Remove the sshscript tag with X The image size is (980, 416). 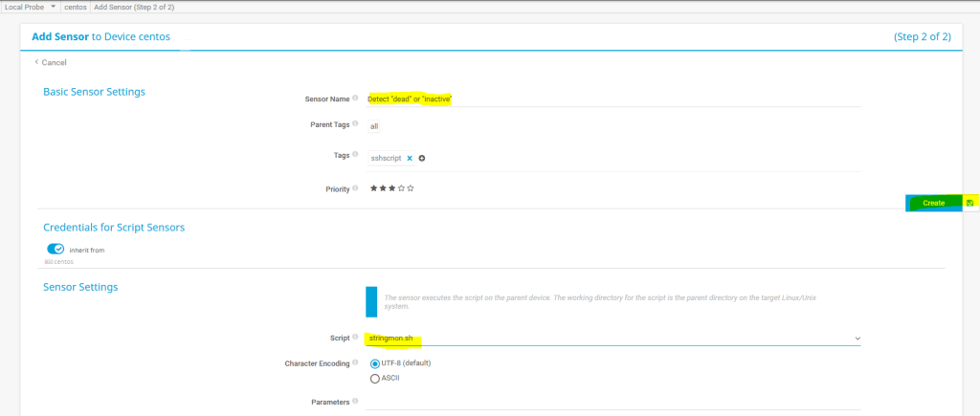pyautogui.click(x=410, y=158)
